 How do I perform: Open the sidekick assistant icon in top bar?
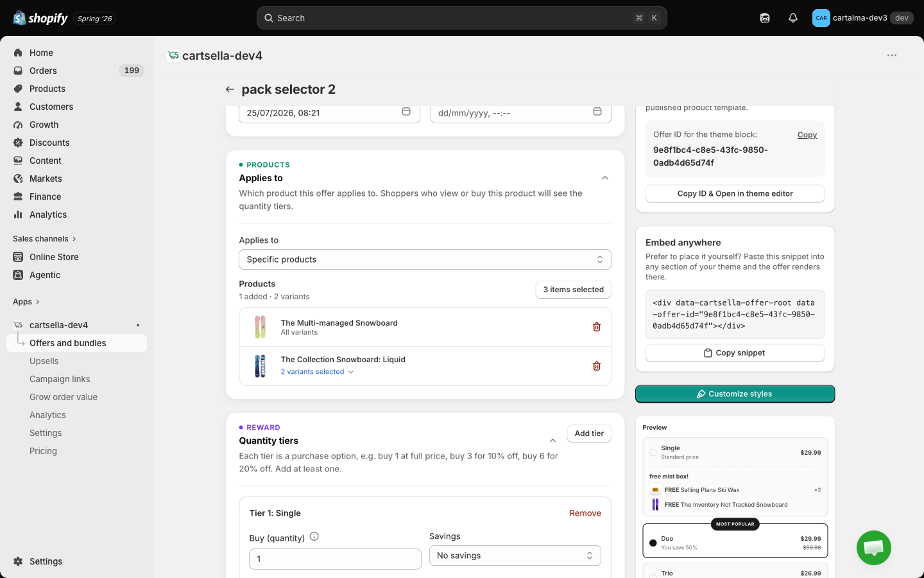point(765,18)
